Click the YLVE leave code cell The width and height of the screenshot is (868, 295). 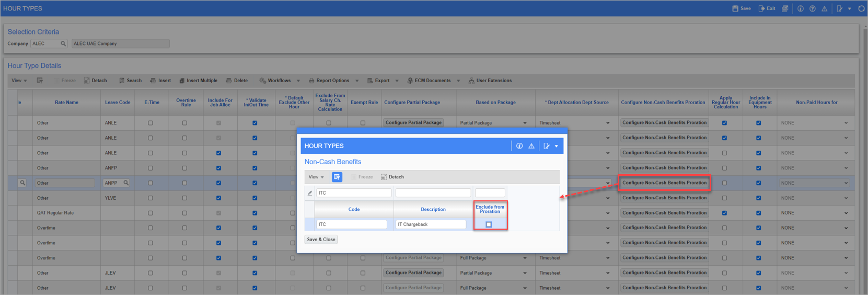tap(118, 198)
